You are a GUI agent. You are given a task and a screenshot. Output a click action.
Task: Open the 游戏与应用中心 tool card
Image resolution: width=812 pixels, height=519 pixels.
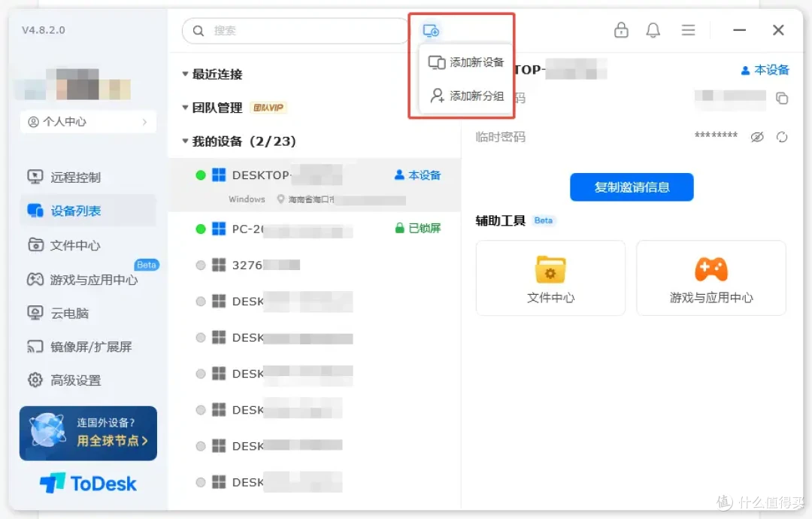711,278
